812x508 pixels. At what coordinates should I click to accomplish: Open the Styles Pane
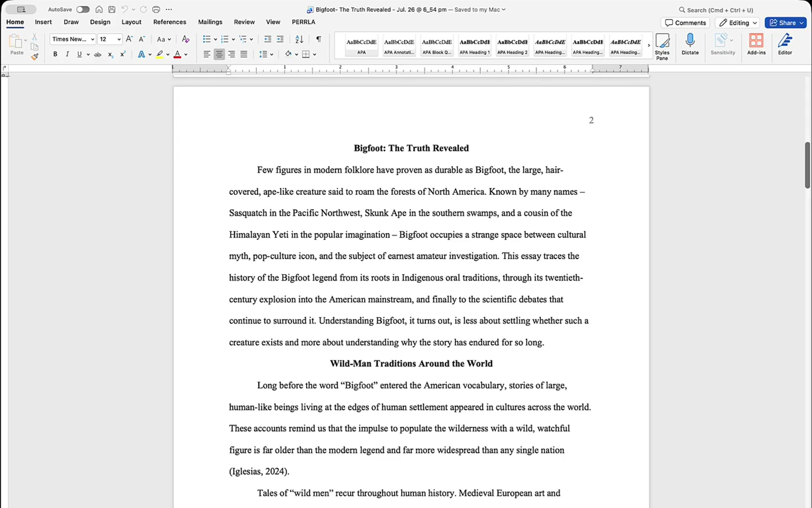click(x=662, y=47)
